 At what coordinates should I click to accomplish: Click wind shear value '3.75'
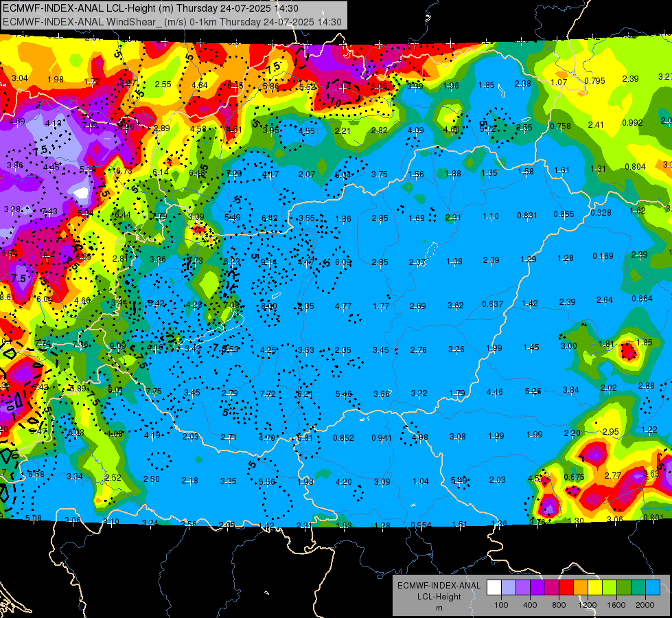coord(380,174)
